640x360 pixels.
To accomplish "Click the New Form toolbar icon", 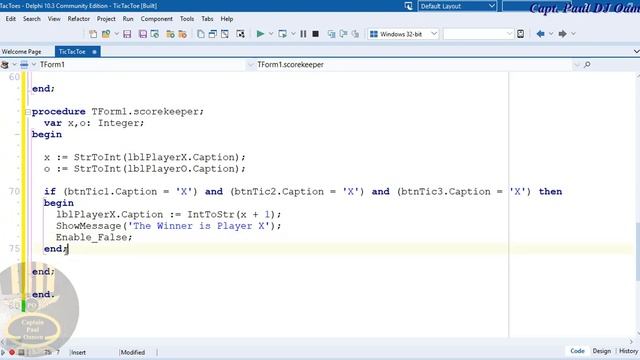I will click(240, 34).
